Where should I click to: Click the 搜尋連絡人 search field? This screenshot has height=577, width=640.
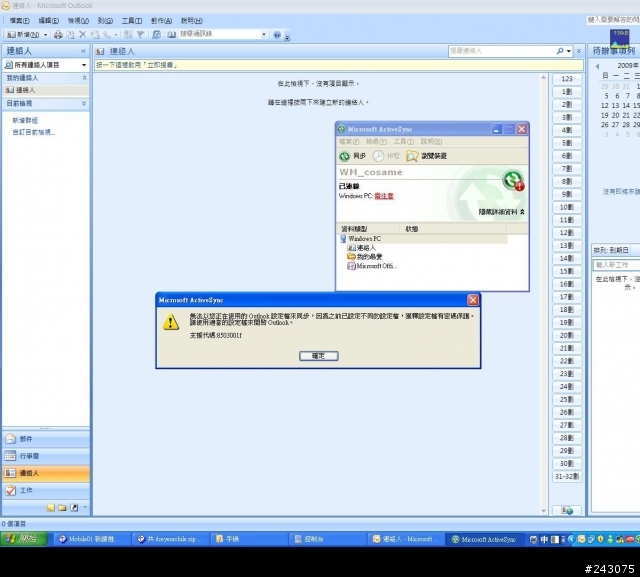click(502, 51)
